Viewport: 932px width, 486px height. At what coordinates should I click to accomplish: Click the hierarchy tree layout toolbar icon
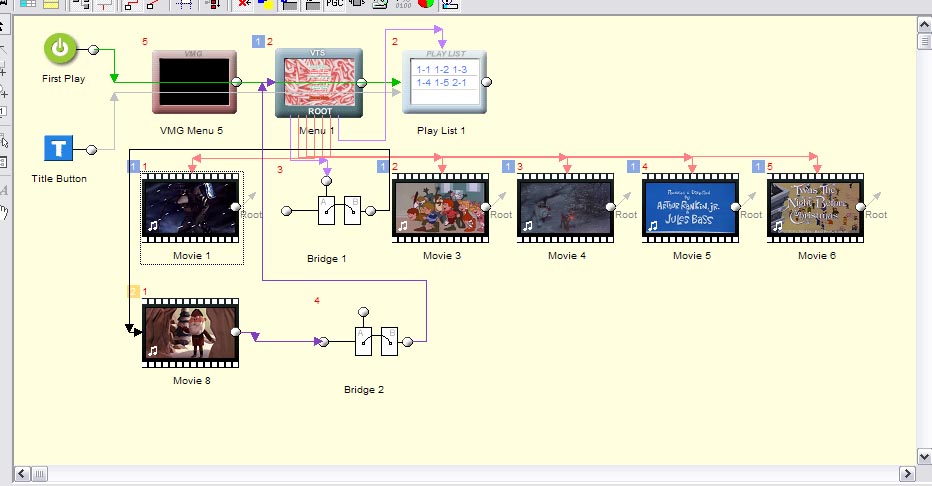81,4
